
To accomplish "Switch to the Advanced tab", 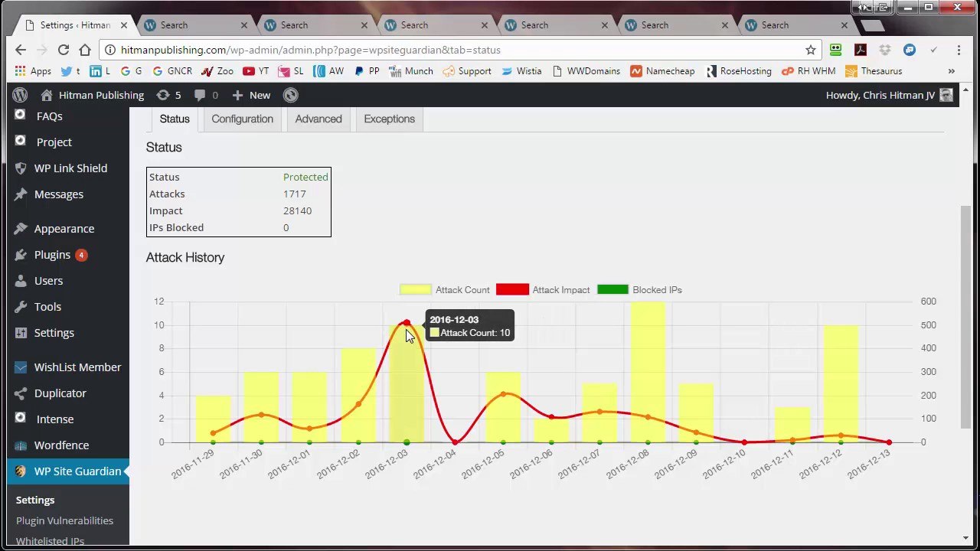I will click(x=318, y=119).
